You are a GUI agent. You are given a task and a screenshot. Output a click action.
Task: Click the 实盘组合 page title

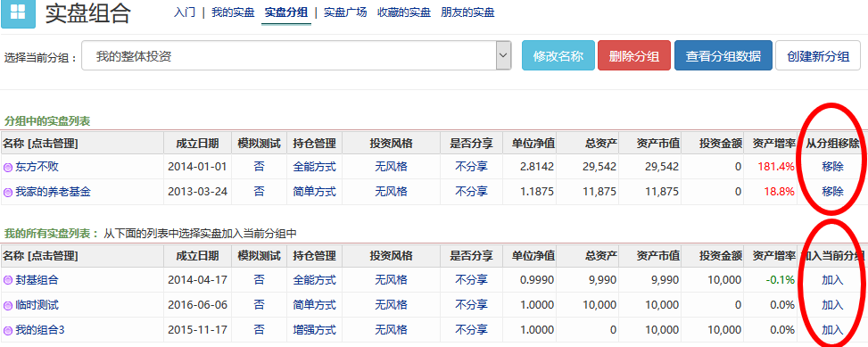[88, 14]
